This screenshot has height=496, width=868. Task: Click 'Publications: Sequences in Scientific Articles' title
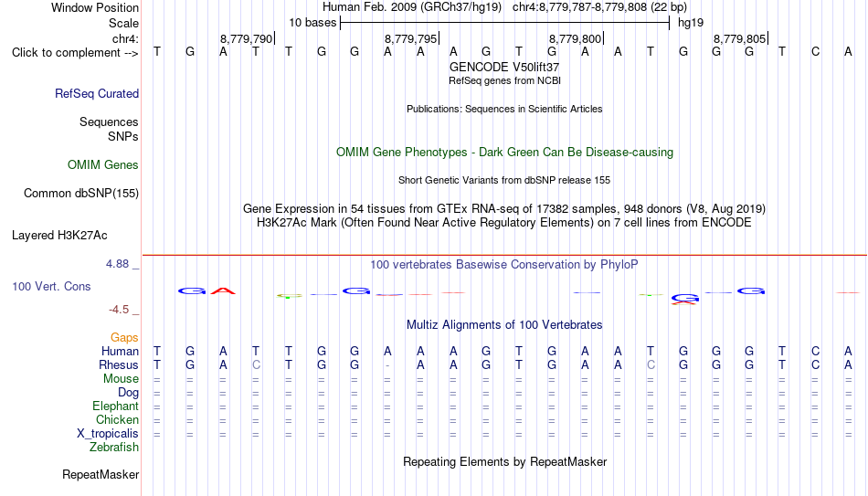pyautogui.click(x=504, y=109)
